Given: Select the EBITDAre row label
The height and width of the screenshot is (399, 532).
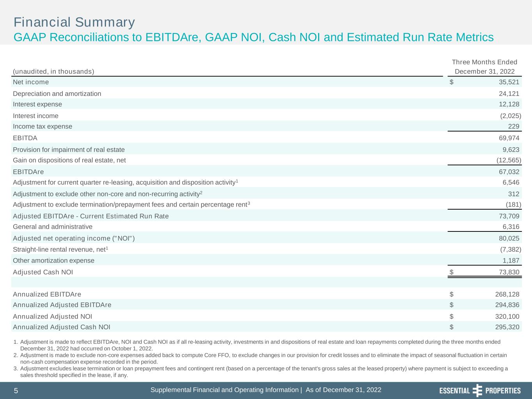Looking at the screenshot, I should (28, 172).
